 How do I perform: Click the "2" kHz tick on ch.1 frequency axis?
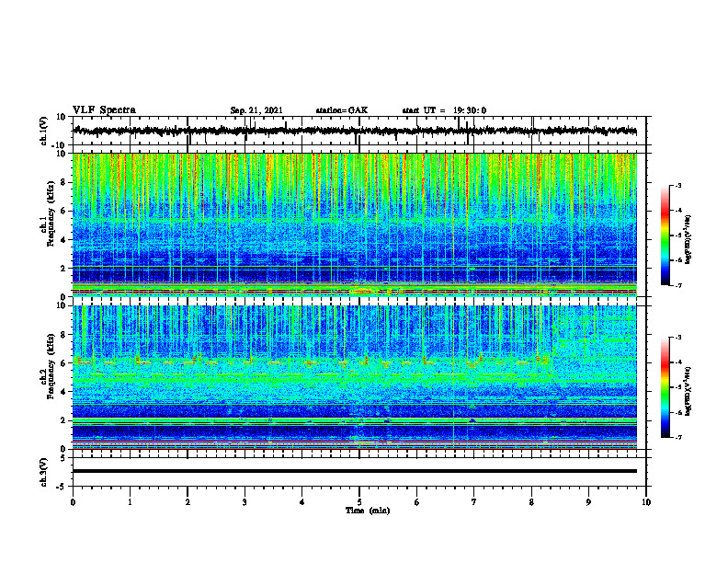point(63,269)
